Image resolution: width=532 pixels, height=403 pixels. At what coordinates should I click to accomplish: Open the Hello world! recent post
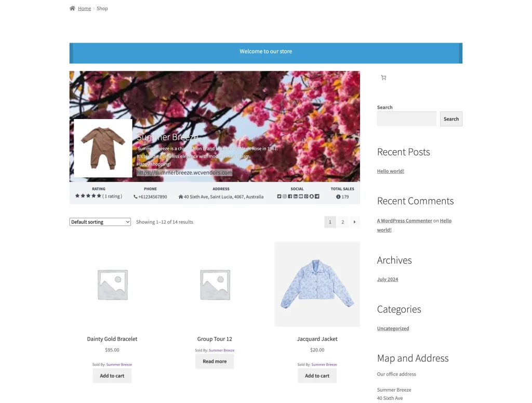click(391, 171)
